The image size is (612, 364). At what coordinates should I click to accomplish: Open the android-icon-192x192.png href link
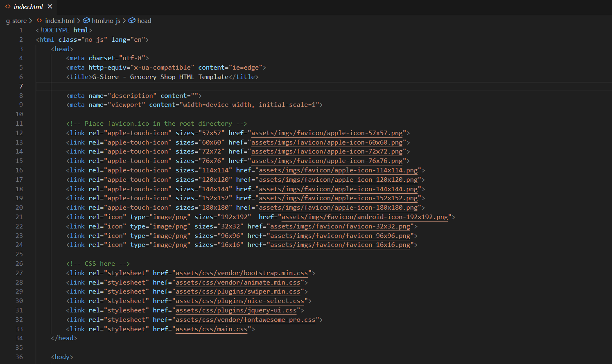365,217
